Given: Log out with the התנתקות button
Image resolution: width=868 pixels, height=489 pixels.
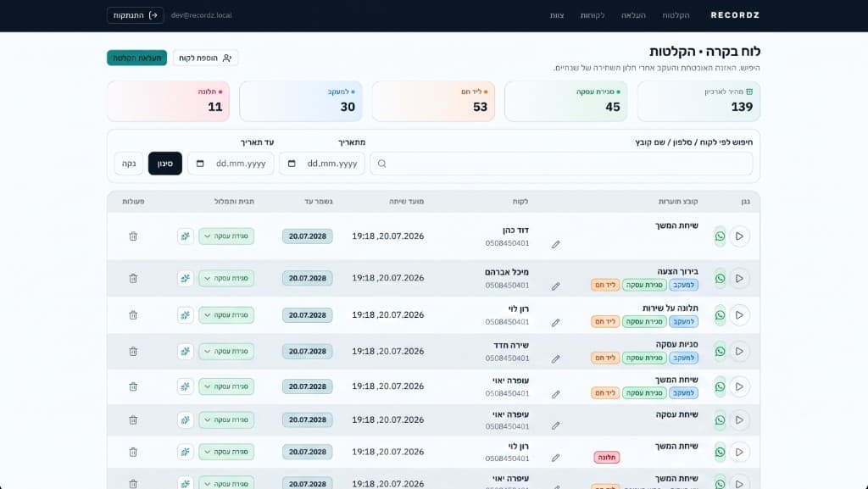Looking at the screenshot, I should [x=135, y=15].
